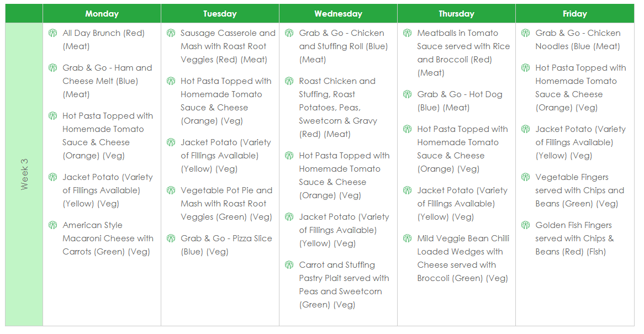Select the Wednesday column header
The height and width of the screenshot is (334, 644).
339,14
